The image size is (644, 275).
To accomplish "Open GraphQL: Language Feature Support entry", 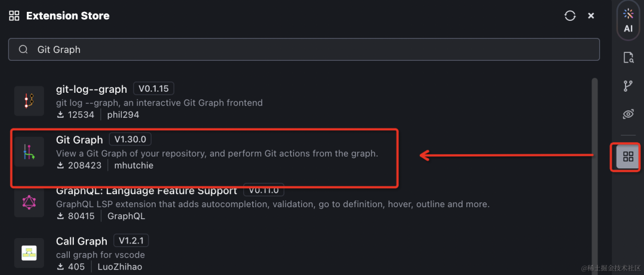I will coord(146,191).
